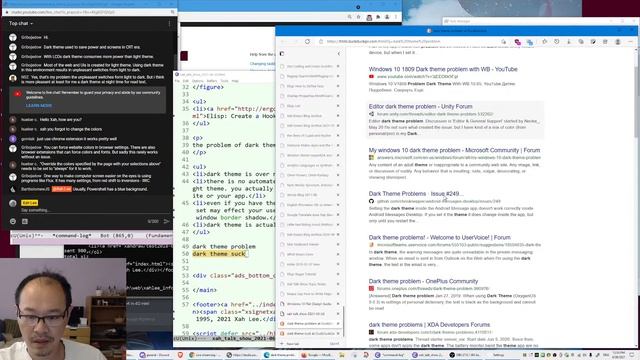Viewport: 640px width, 360px height.
Task: Open the Chrome profile avatar icon
Action: tap(387, 17)
